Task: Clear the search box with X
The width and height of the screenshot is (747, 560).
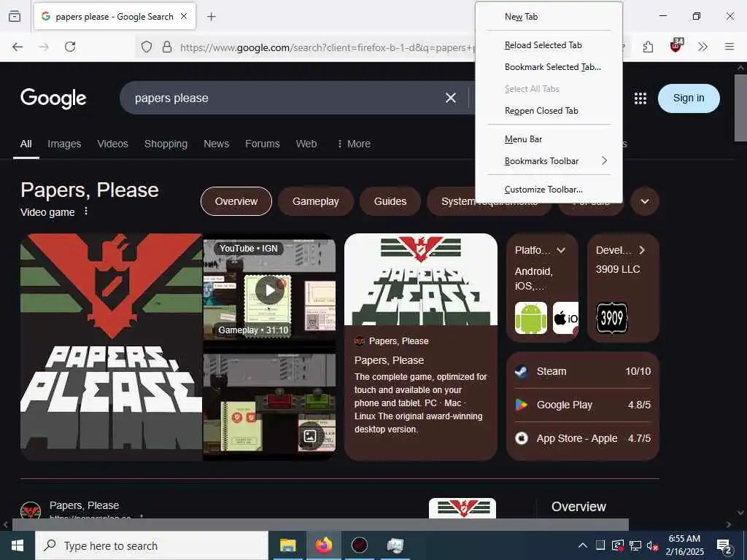Action: tap(451, 98)
